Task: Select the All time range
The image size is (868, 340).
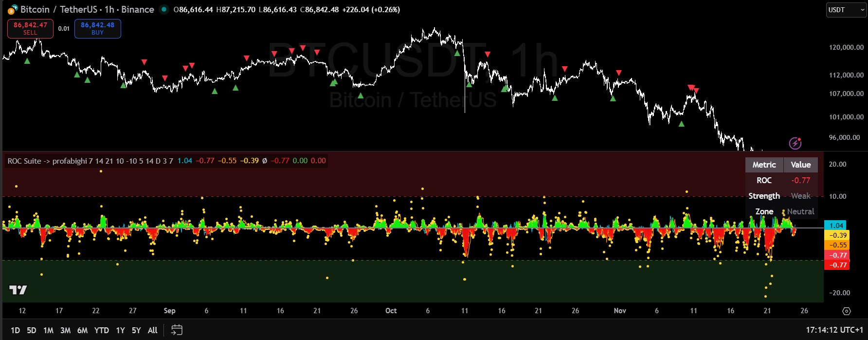Action: coord(152,330)
